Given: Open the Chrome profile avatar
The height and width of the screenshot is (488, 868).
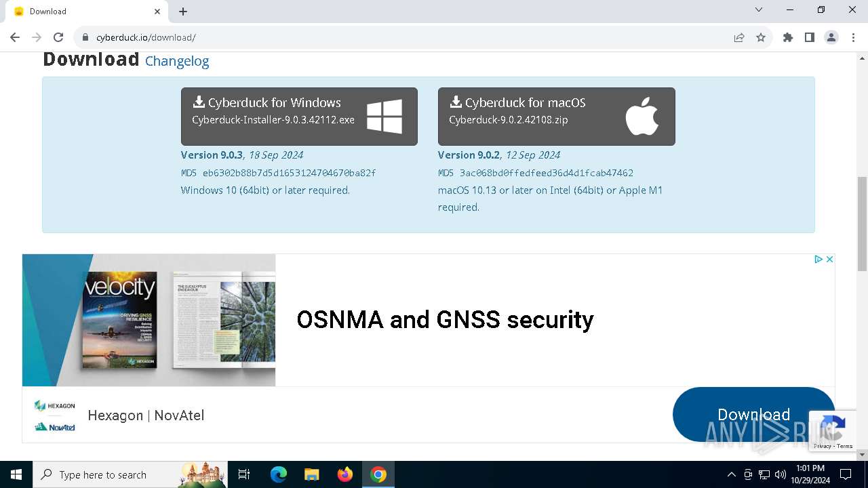Looking at the screenshot, I should [x=831, y=38].
